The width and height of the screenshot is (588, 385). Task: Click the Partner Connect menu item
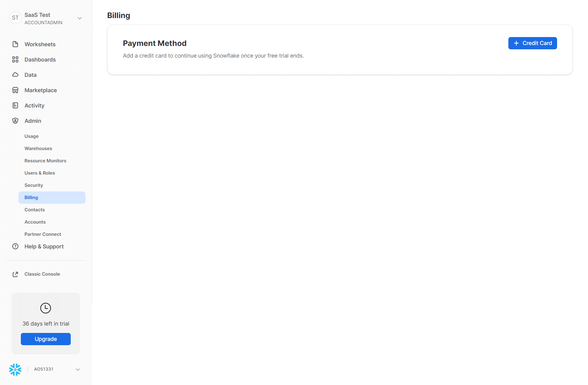click(x=43, y=234)
